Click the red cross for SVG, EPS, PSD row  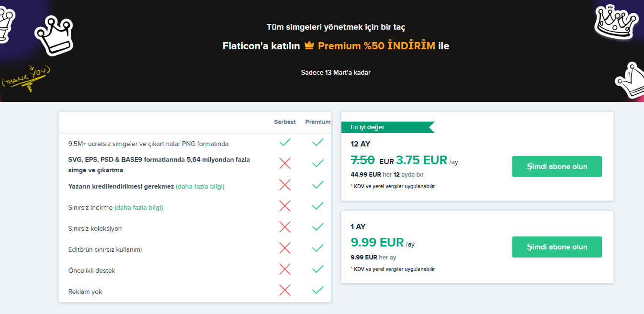tap(285, 163)
